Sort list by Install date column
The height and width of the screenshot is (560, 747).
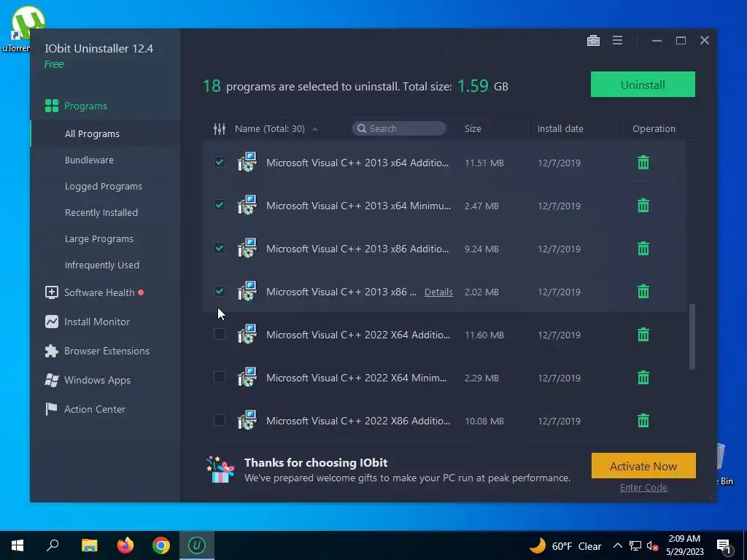[560, 128]
